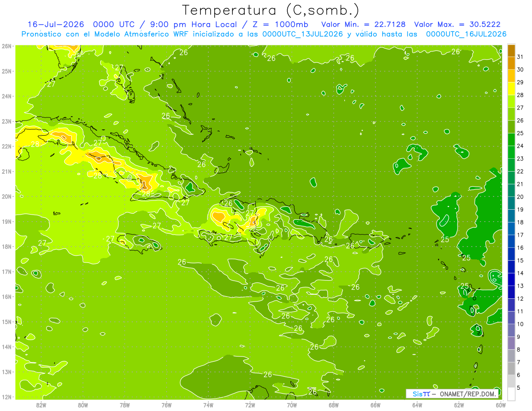Click the legend scale value 31

coord(520,56)
